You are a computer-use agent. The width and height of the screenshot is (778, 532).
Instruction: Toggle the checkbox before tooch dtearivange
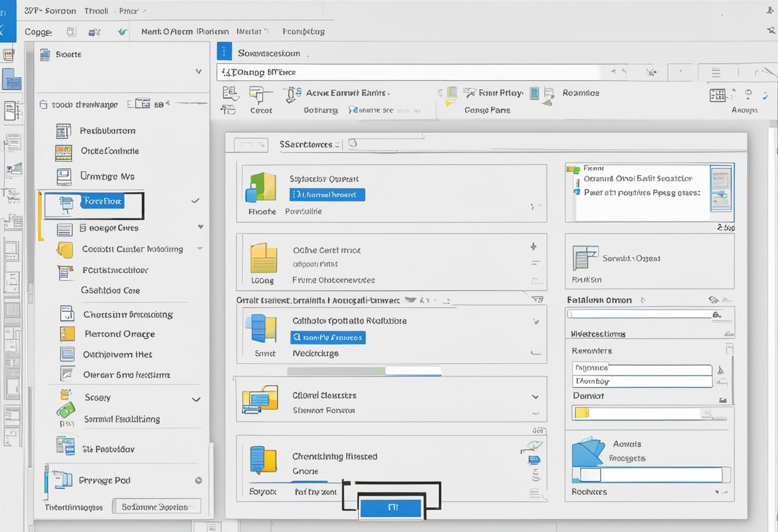coord(44,104)
